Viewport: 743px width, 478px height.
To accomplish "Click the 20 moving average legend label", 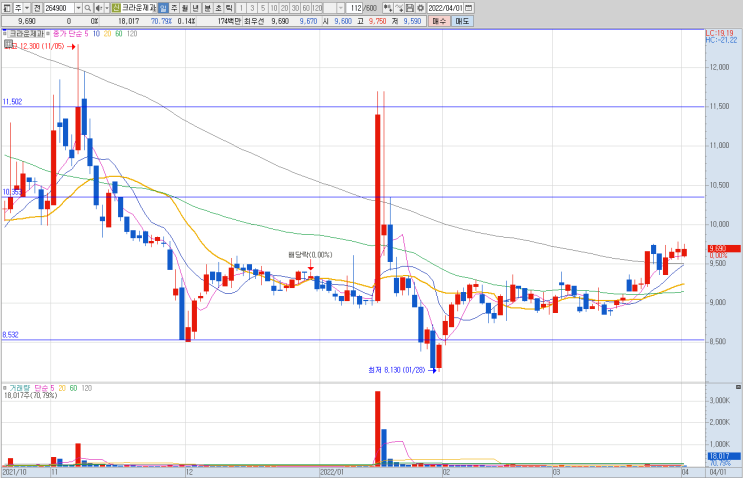I will point(108,34).
